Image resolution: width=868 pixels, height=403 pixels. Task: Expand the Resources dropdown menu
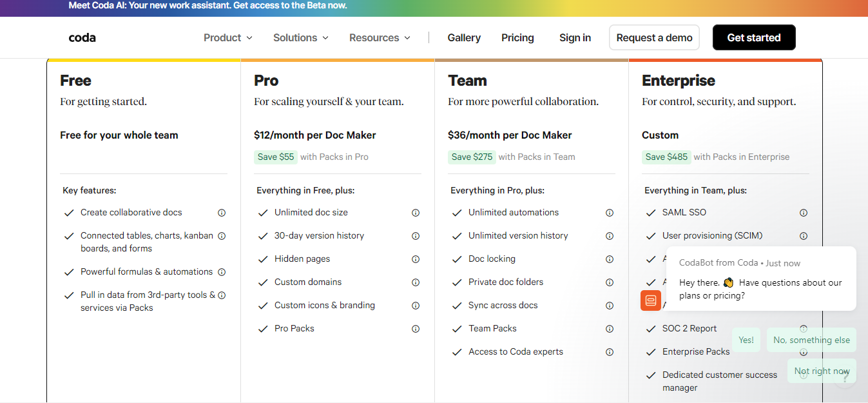click(x=380, y=37)
